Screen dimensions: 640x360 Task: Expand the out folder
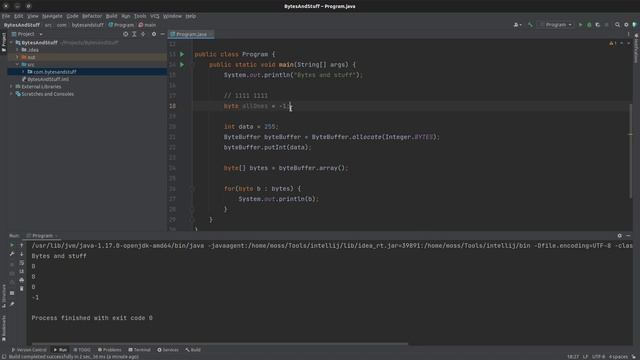tap(17, 57)
